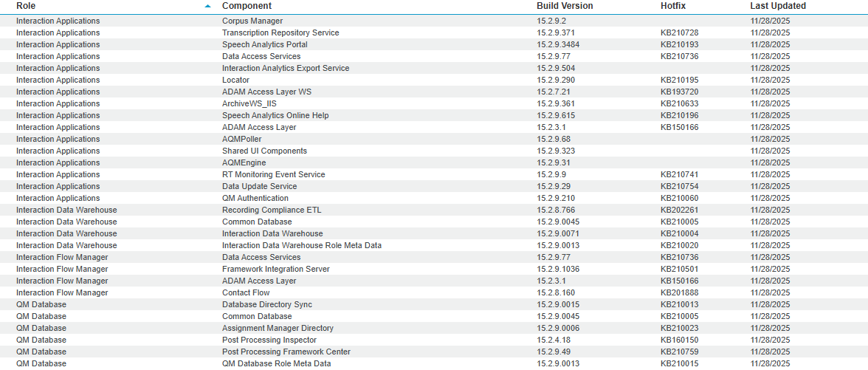Select the Database Directory Sync entry

[x=267, y=304]
